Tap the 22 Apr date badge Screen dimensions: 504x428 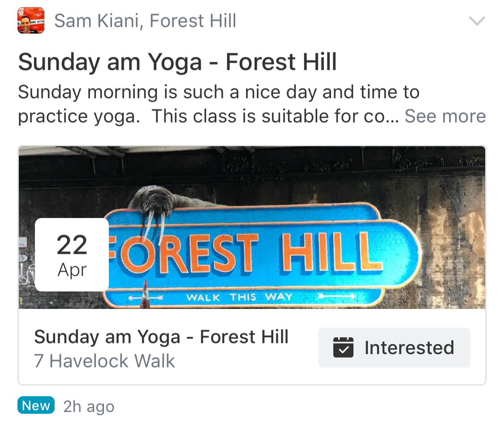[x=72, y=254]
